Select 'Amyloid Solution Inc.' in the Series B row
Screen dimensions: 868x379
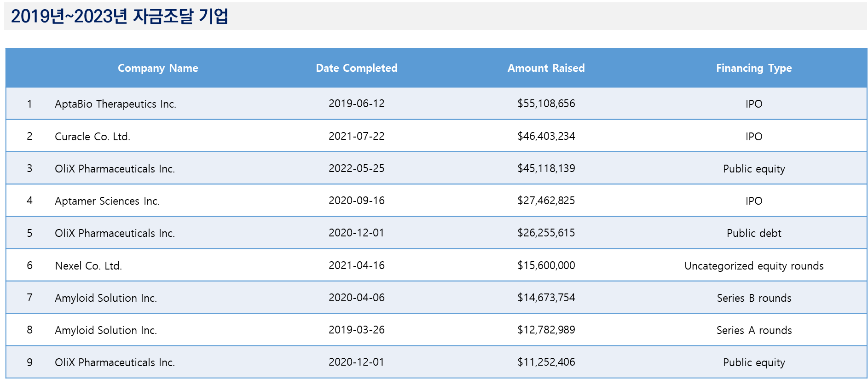click(106, 298)
